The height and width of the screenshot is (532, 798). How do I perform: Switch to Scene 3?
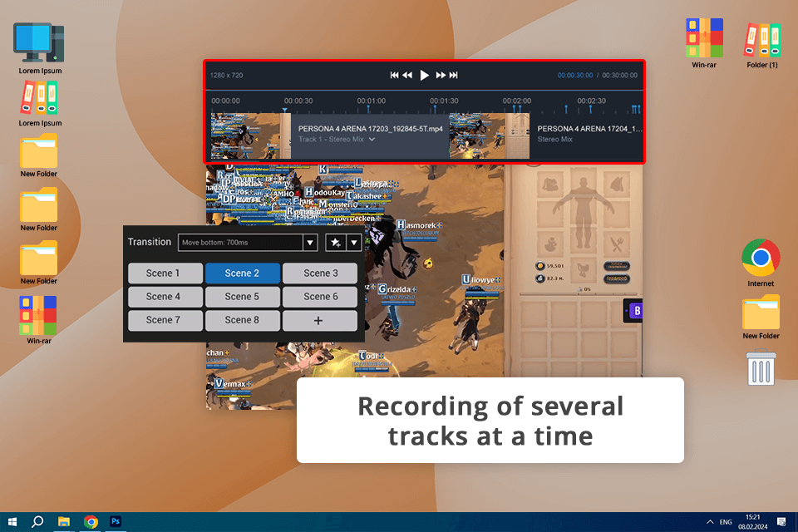(320, 273)
